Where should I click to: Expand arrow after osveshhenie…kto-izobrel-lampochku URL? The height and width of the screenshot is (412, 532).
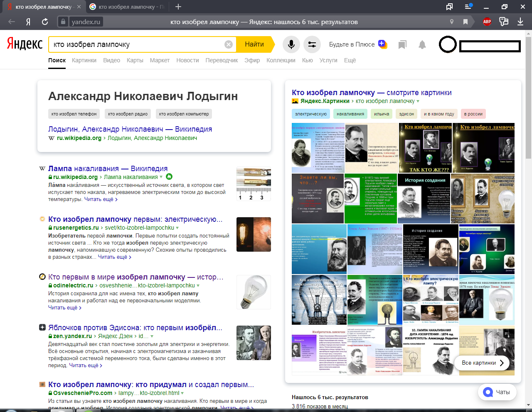198,286
